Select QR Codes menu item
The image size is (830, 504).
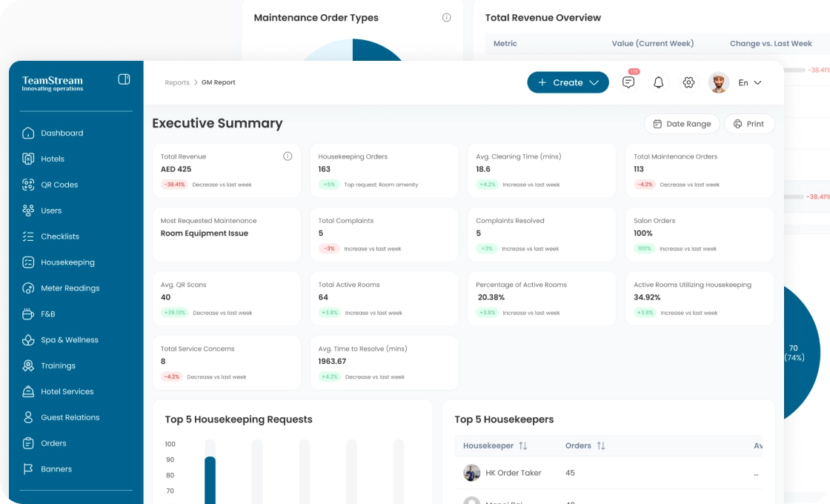(59, 185)
